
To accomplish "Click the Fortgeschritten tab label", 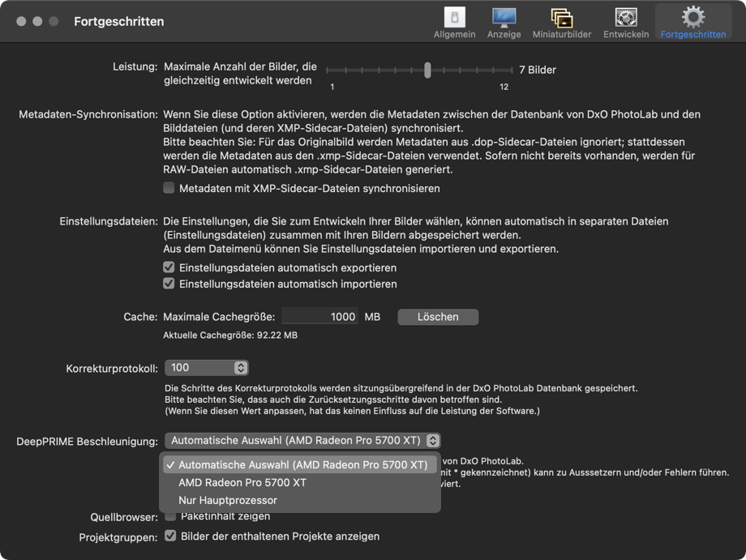I will click(x=693, y=34).
